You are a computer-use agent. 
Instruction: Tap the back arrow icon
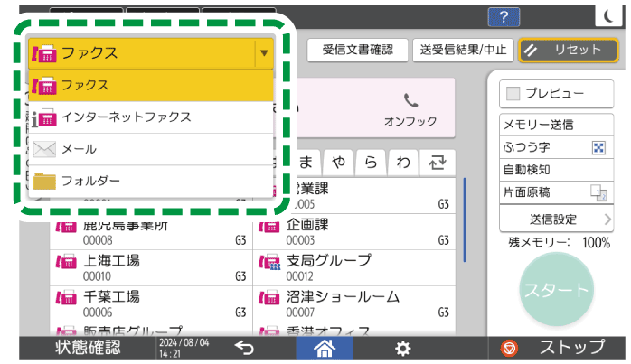click(x=244, y=348)
